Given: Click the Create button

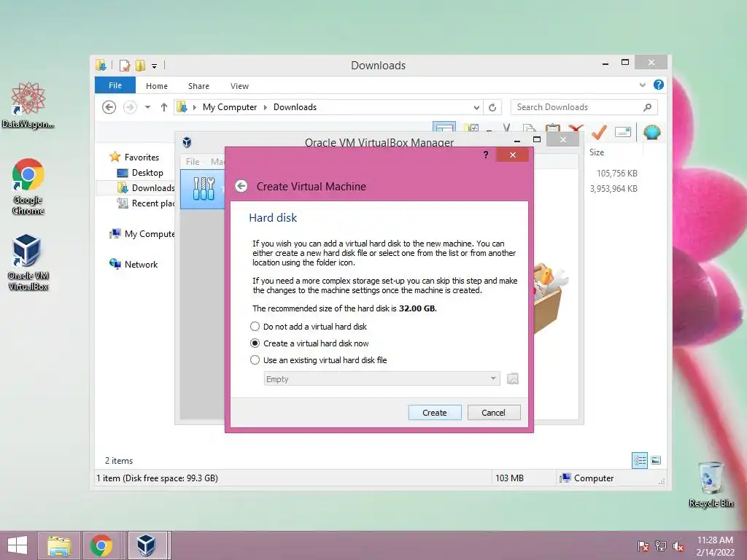Looking at the screenshot, I should [435, 413].
